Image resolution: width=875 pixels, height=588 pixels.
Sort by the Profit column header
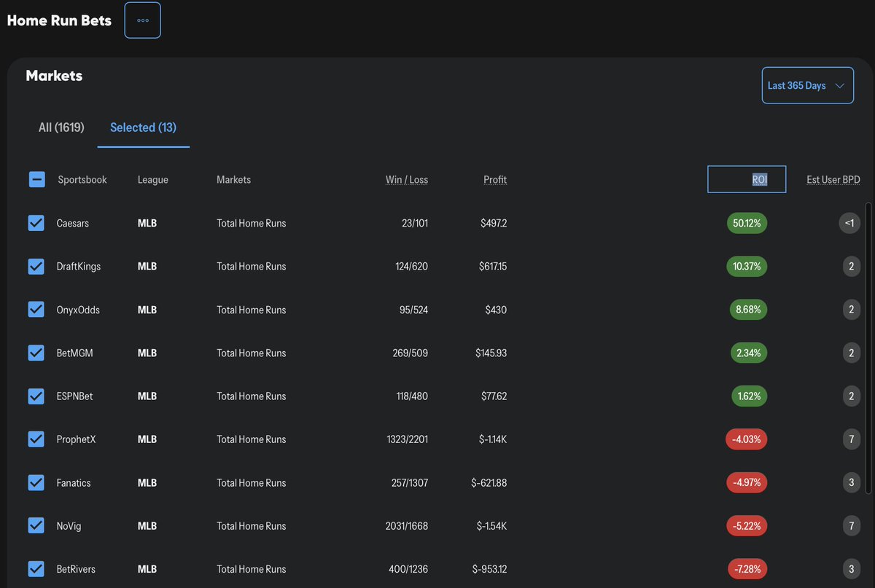[495, 179]
